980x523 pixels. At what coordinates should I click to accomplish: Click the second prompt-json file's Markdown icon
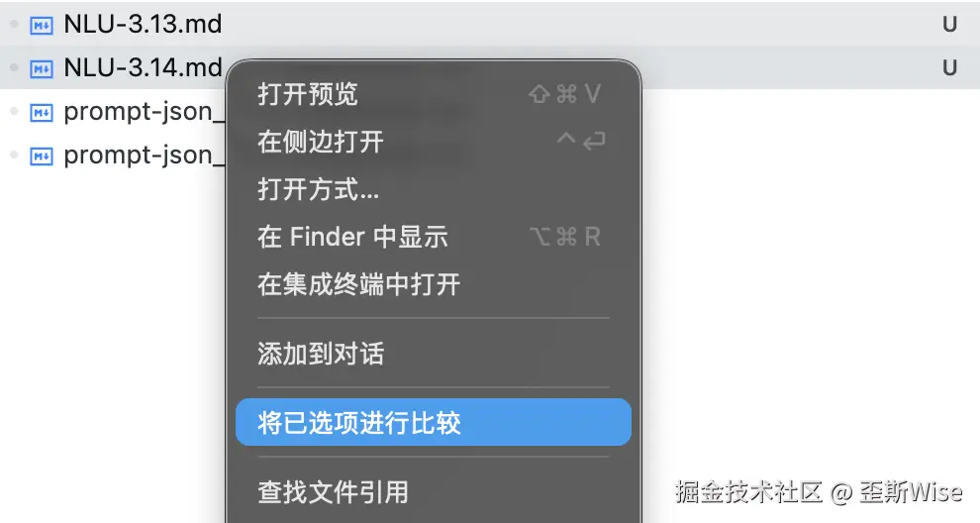point(42,157)
